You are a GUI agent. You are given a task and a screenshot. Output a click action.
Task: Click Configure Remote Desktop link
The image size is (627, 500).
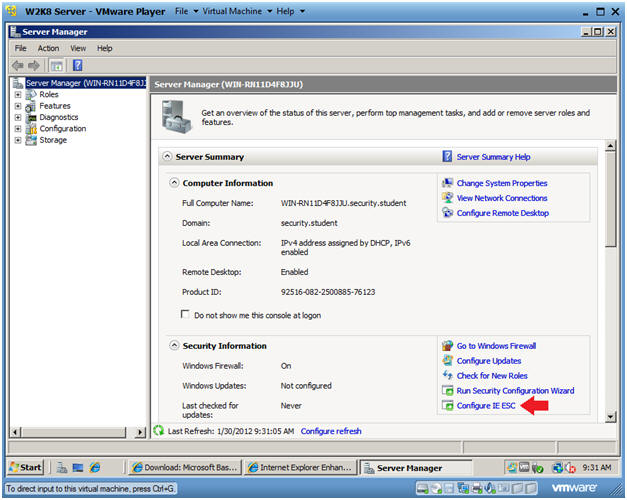[503, 213]
